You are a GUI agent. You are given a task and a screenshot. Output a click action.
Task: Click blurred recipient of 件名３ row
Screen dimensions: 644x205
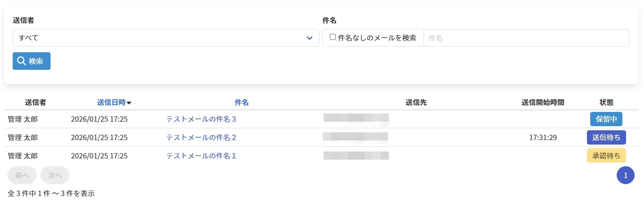tap(356, 118)
